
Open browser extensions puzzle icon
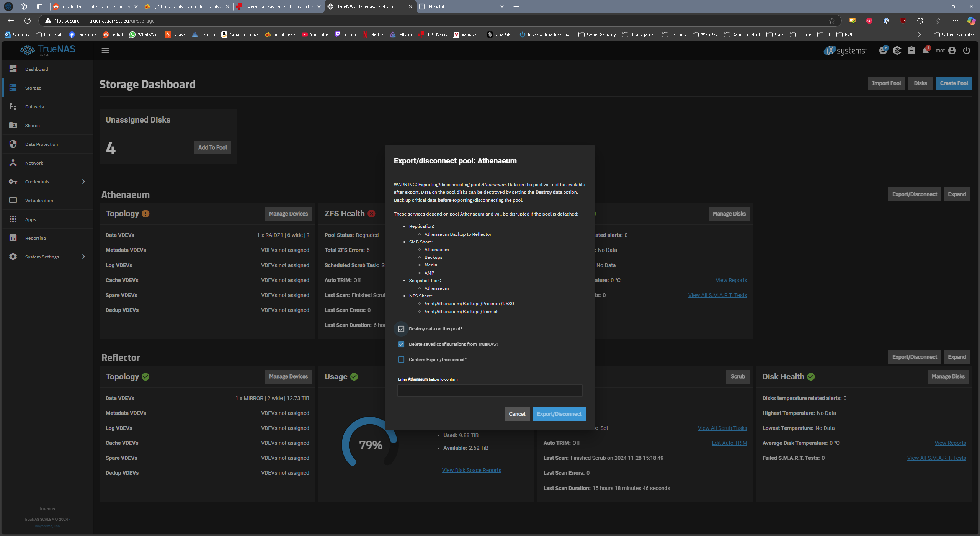tap(920, 21)
